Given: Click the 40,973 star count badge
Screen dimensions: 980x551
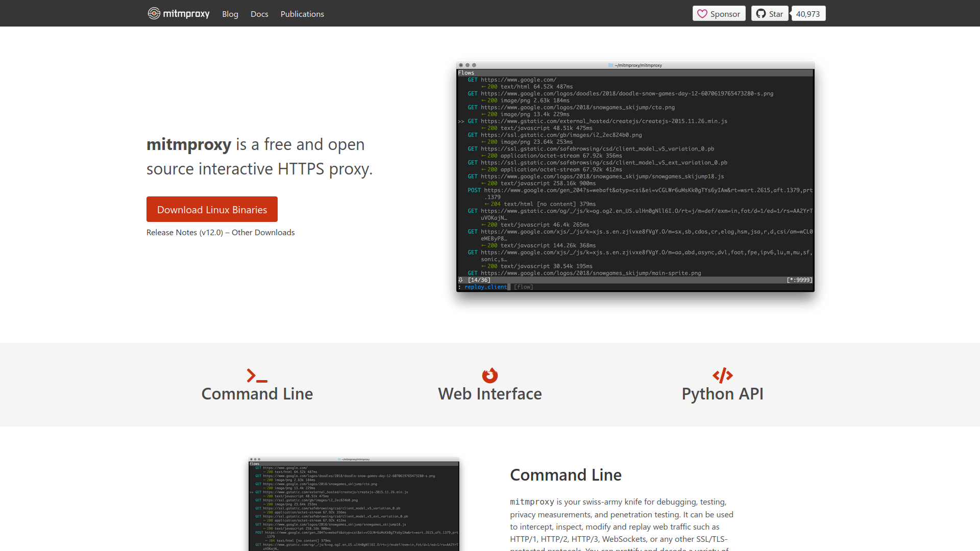Looking at the screenshot, I should point(808,13).
